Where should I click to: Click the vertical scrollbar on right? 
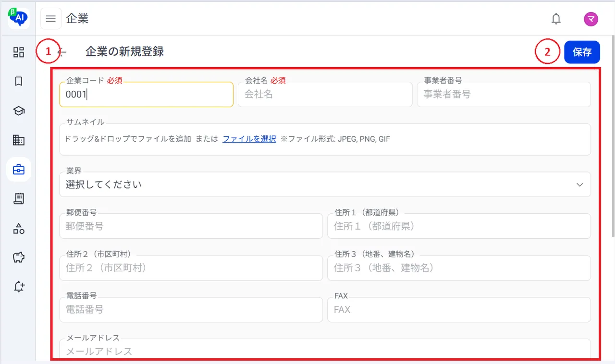tap(613, 136)
